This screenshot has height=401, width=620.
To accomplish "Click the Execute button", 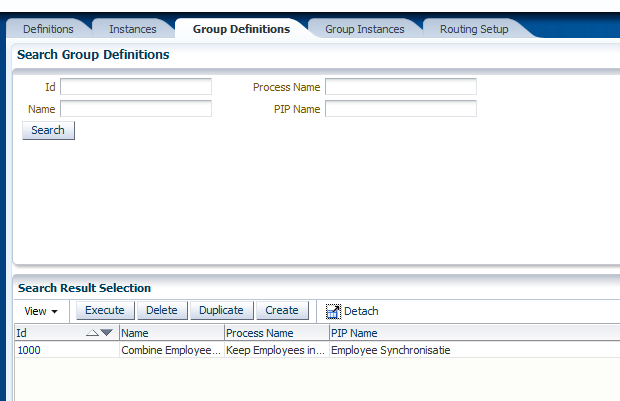I will [x=105, y=310].
